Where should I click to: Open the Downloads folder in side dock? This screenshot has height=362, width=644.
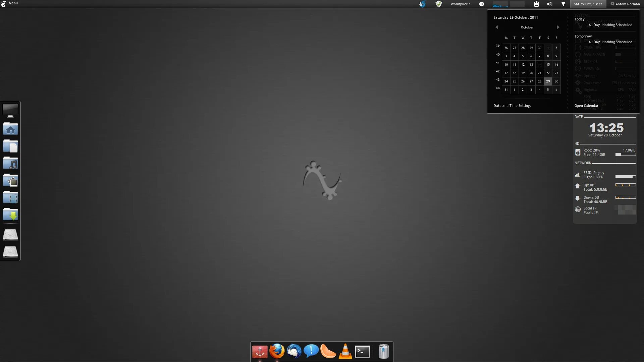(10, 214)
